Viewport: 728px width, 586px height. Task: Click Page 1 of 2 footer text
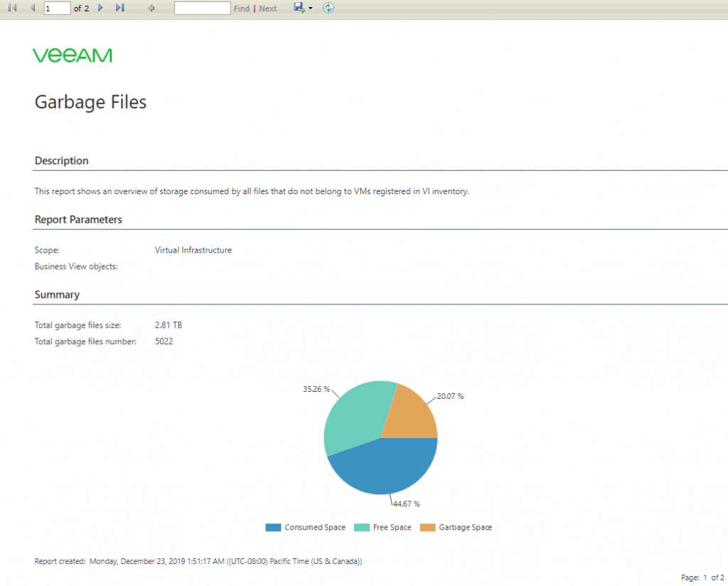(702, 577)
